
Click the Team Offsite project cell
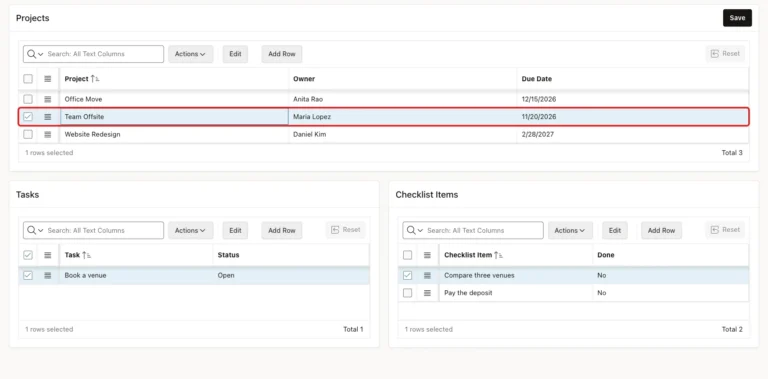coord(174,117)
